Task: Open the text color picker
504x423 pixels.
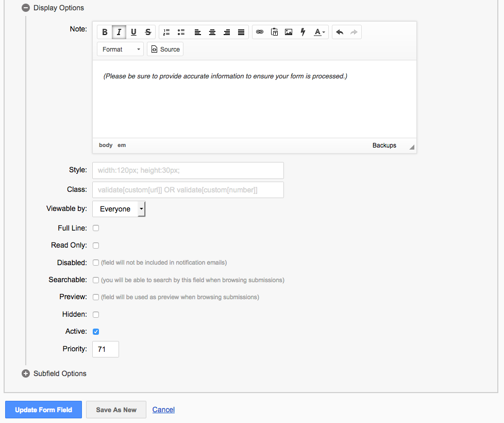Action: 320,32
